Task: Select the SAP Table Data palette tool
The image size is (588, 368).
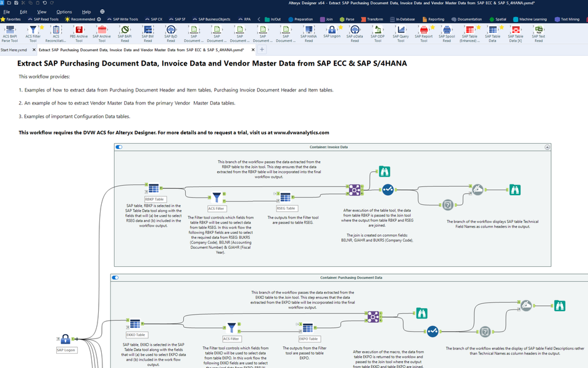Action: [x=493, y=34]
